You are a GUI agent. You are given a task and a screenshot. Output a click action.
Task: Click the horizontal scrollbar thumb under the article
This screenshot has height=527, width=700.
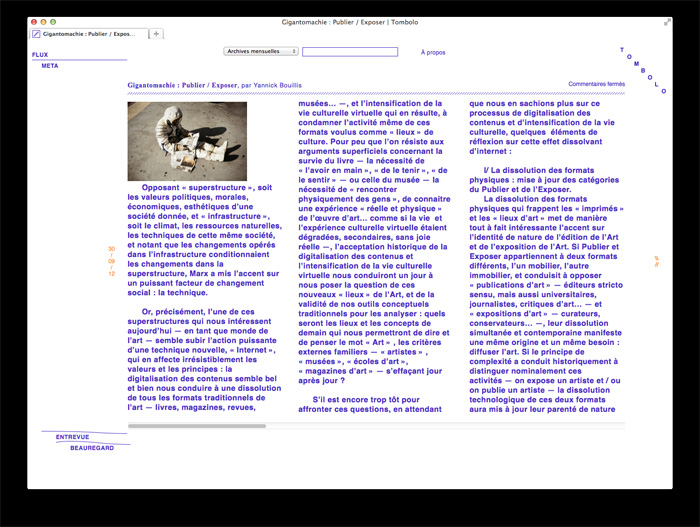(197, 426)
